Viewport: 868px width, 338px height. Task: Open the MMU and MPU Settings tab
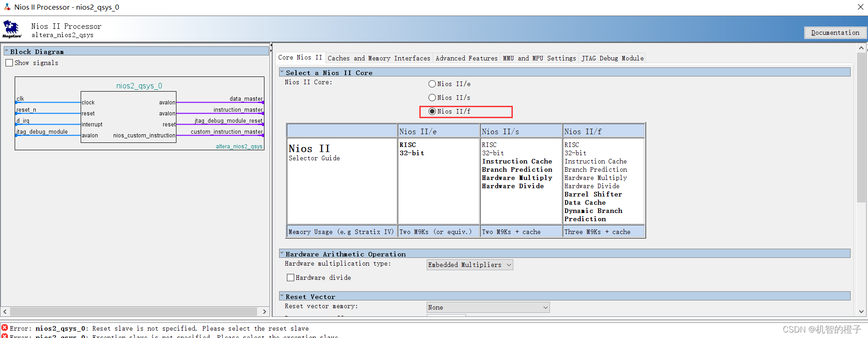(539, 58)
